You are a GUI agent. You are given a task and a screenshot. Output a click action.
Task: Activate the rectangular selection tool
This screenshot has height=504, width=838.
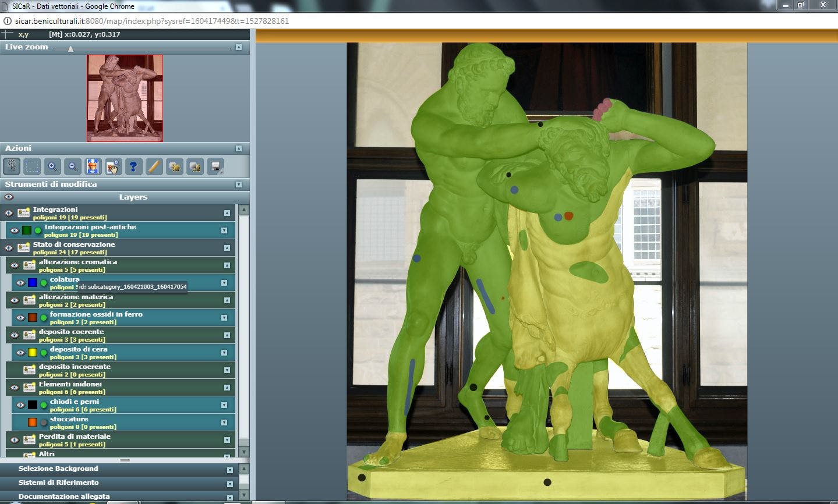[x=32, y=166]
